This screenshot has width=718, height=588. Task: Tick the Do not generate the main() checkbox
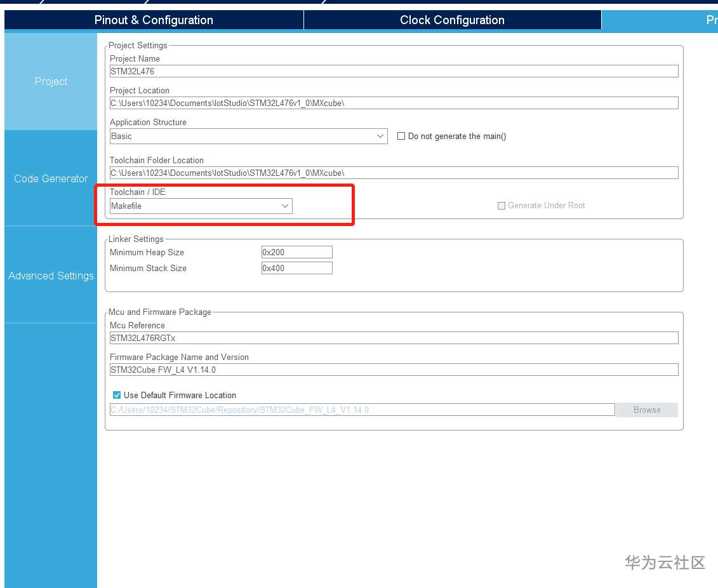click(401, 136)
